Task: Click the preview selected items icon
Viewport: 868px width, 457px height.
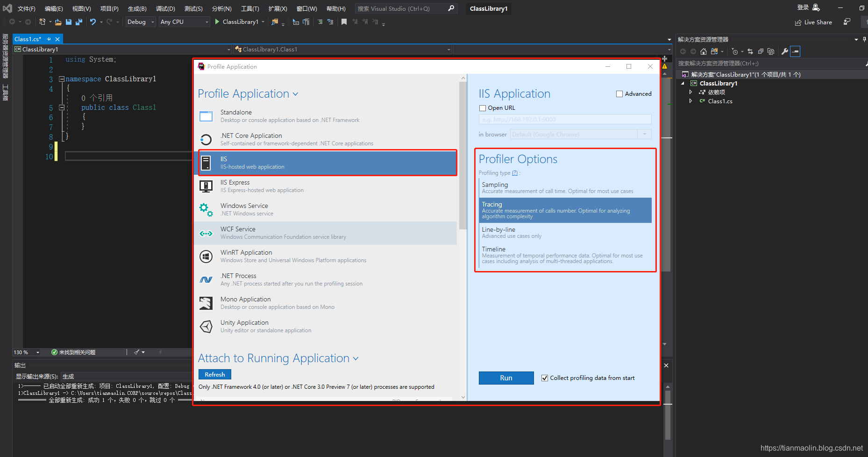Action: (795, 51)
